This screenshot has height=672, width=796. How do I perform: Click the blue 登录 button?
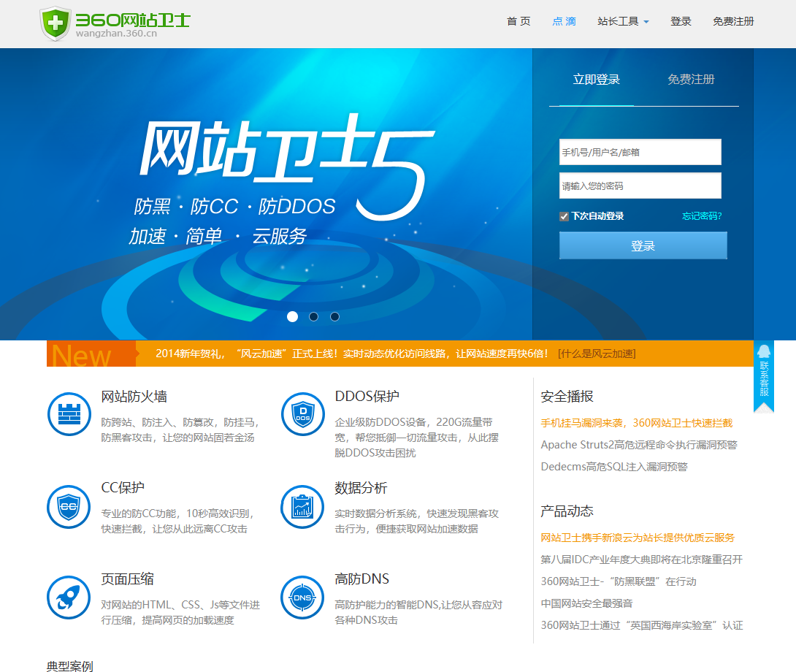pyautogui.click(x=643, y=246)
